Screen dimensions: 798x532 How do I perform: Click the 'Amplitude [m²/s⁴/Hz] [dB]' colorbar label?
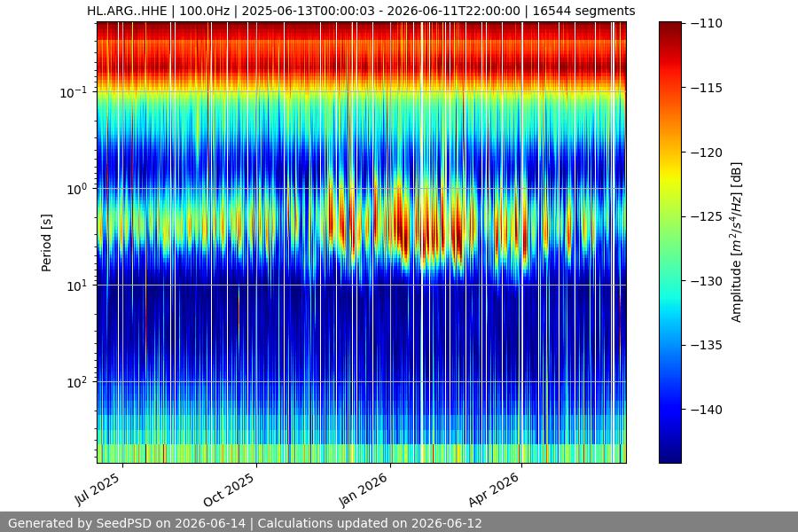(x=737, y=242)
